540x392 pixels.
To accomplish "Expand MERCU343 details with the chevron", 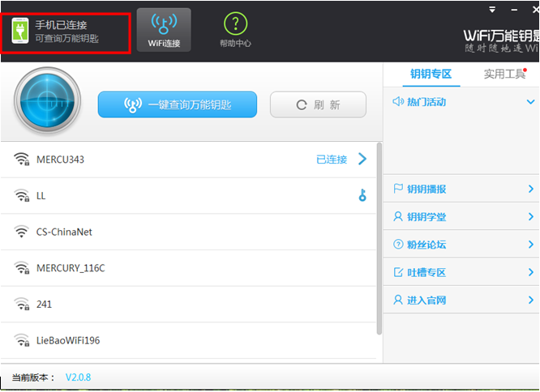I will click(362, 159).
